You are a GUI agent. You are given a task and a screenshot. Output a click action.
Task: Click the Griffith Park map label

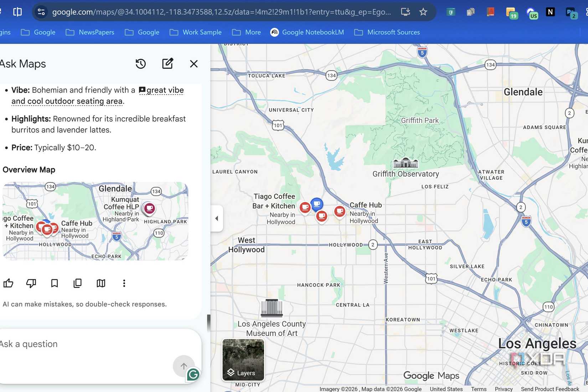[420, 120]
